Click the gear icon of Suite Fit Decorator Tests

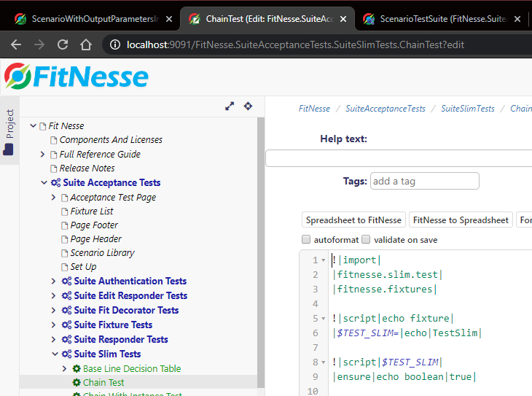coord(66,311)
